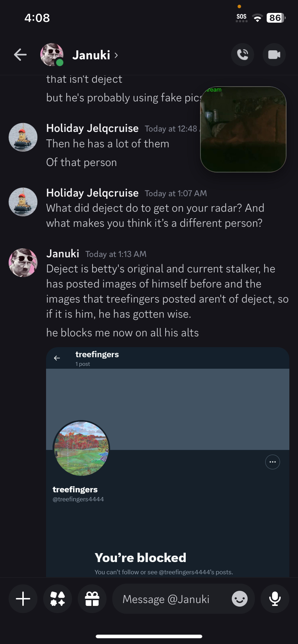Tap the microphone voice message button
The height and width of the screenshot is (644, 298).
pos(275,599)
